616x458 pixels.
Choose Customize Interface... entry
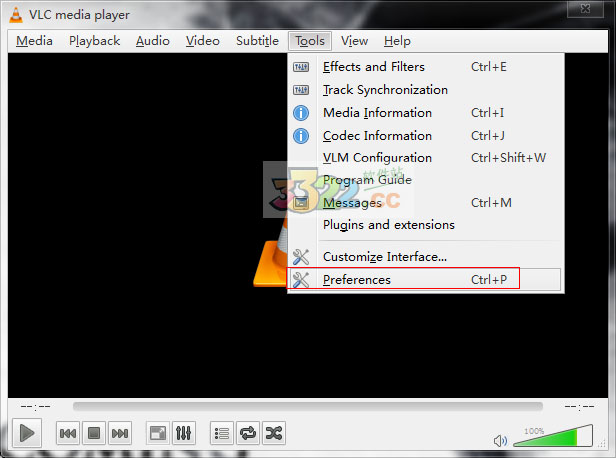coord(426,257)
